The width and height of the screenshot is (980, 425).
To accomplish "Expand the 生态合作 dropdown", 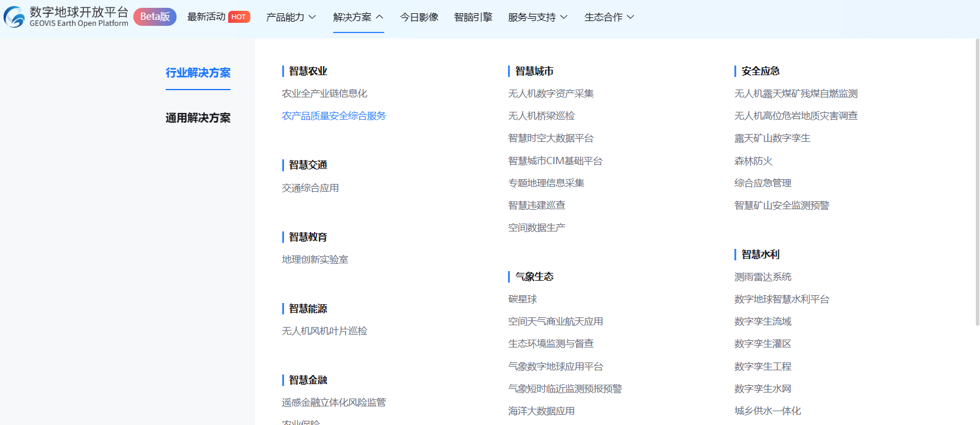I will tap(609, 17).
